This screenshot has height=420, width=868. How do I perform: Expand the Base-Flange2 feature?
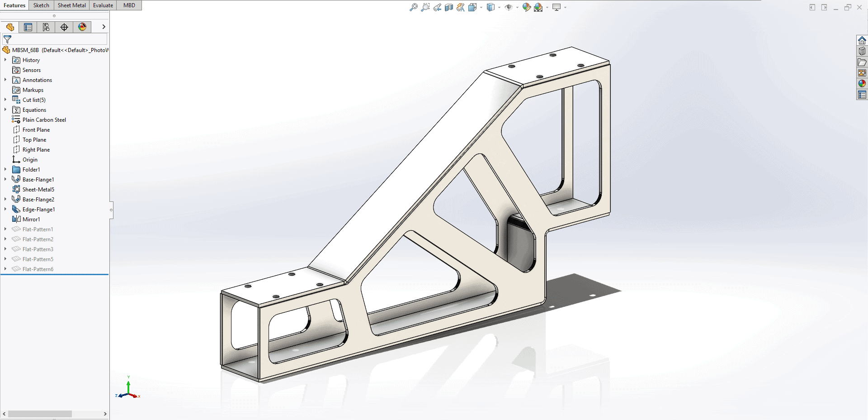5,199
